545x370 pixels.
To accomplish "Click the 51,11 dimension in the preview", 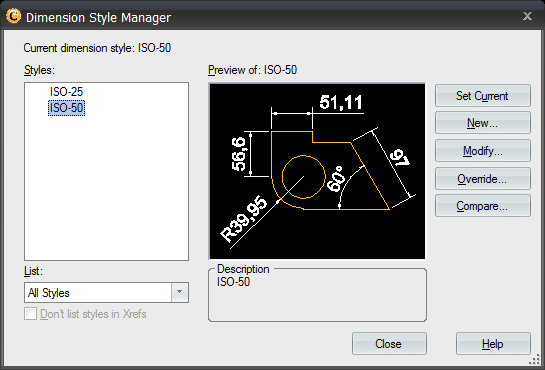I will tap(341, 102).
